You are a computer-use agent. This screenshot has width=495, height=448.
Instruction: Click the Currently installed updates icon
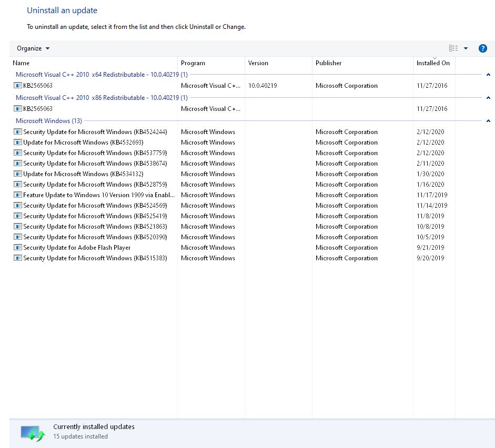point(33,433)
